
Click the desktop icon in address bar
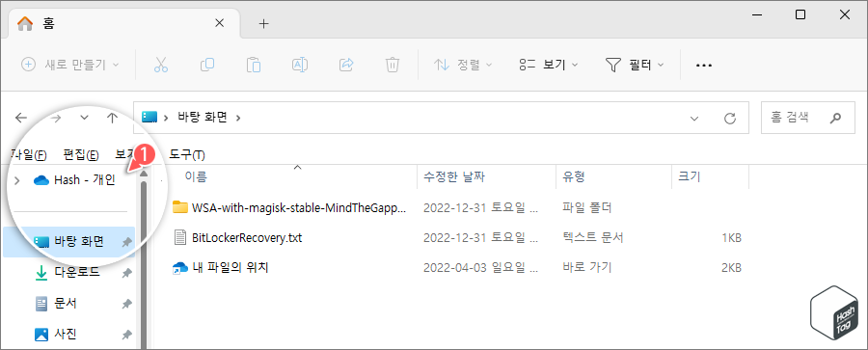coord(150,118)
